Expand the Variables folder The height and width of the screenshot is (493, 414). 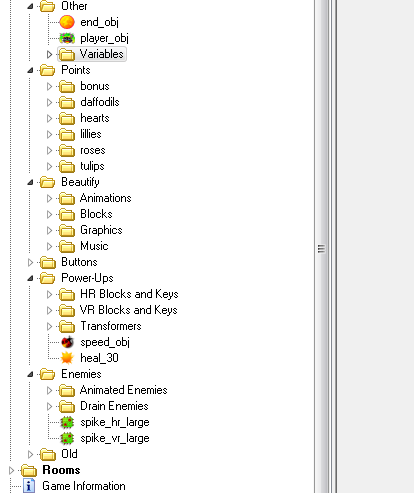tap(49, 54)
